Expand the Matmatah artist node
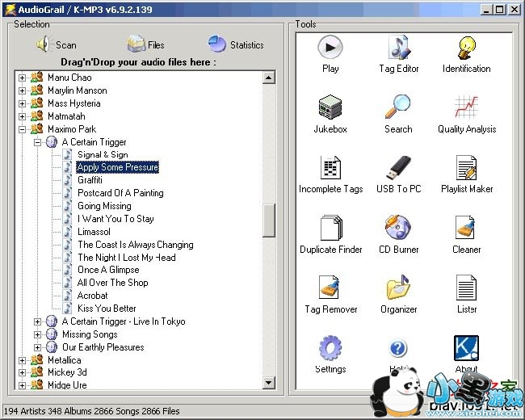525x420 pixels. coord(22,116)
